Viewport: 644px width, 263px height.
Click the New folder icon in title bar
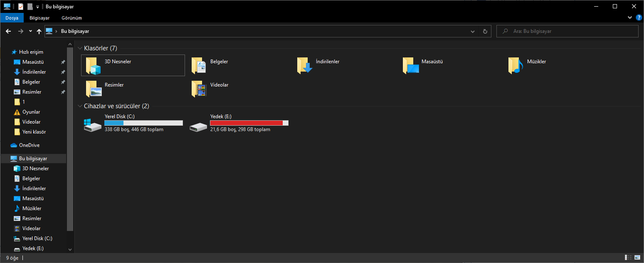(x=30, y=7)
